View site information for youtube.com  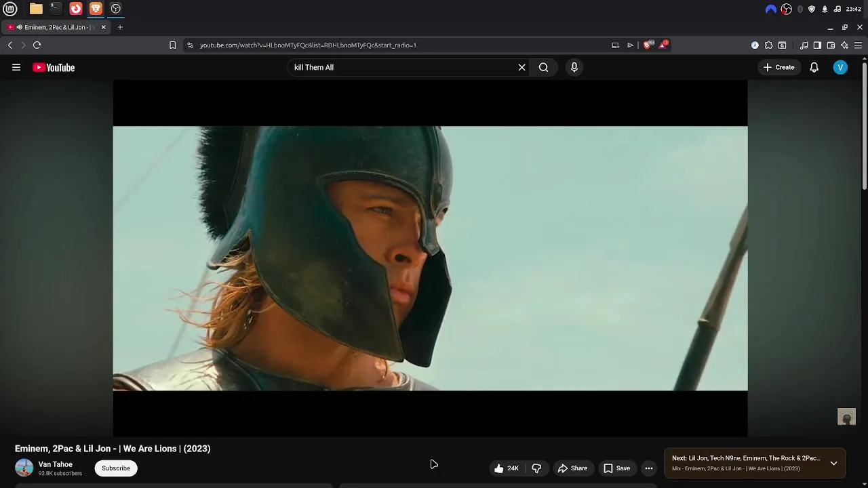coord(190,45)
